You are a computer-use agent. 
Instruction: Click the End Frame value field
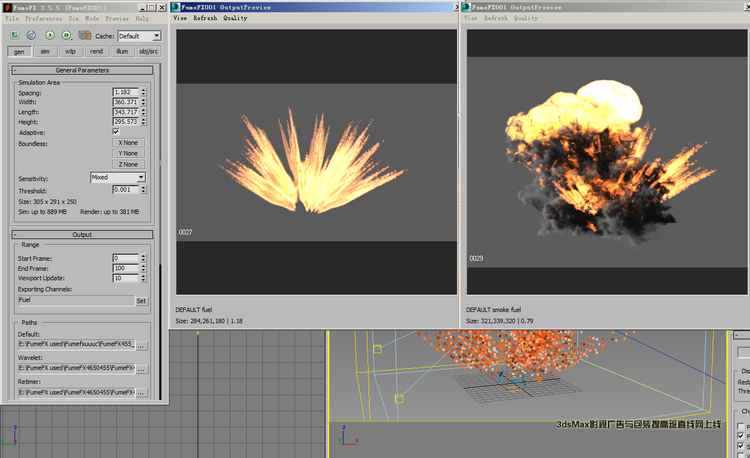[126, 268]
